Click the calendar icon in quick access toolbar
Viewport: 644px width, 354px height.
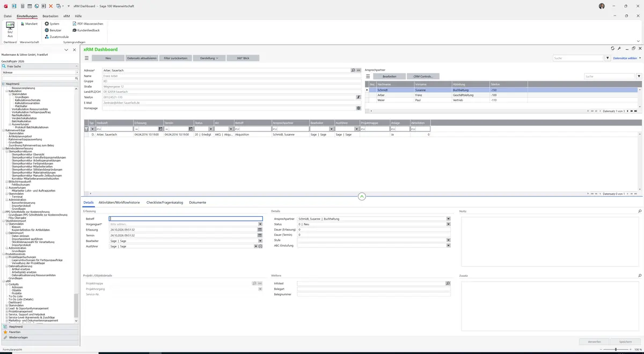coord(30,6)
